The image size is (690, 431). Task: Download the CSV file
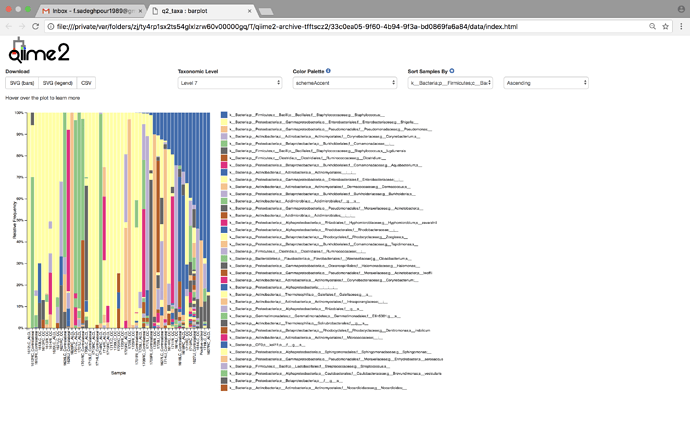(86, 83)
